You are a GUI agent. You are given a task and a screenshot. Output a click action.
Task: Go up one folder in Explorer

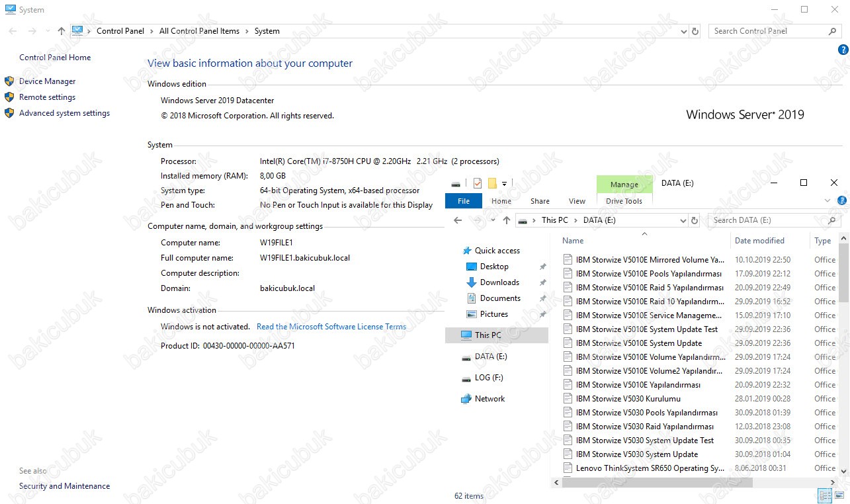point(507,220)
